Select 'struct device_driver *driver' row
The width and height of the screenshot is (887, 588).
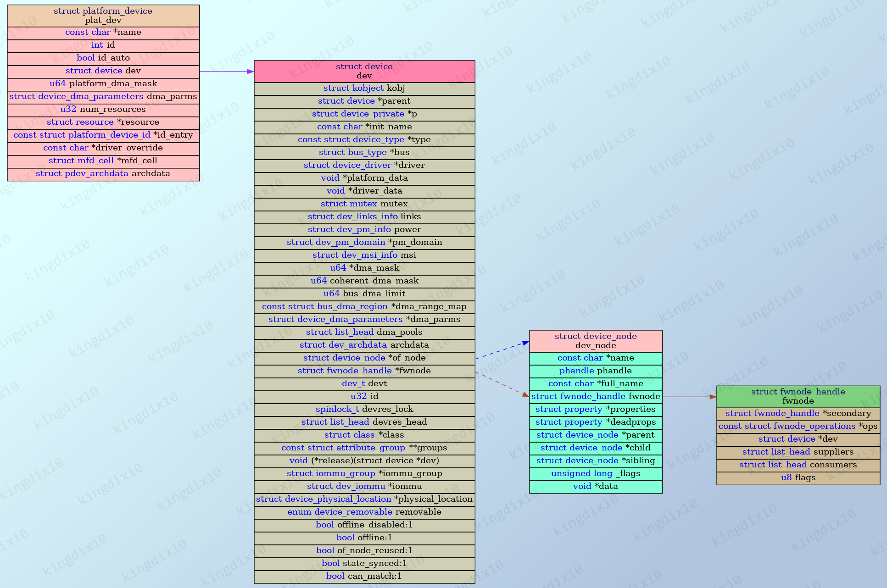coord(364,166)
